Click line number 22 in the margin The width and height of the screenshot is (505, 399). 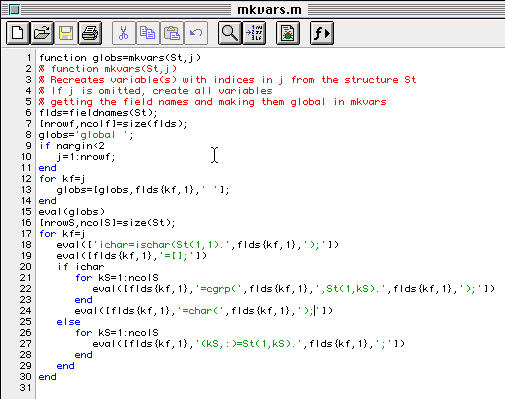(x=25, y=289)
